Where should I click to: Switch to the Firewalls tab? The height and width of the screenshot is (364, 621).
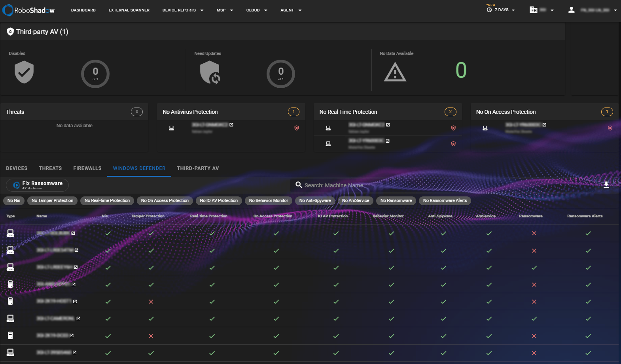pos(87,168)
